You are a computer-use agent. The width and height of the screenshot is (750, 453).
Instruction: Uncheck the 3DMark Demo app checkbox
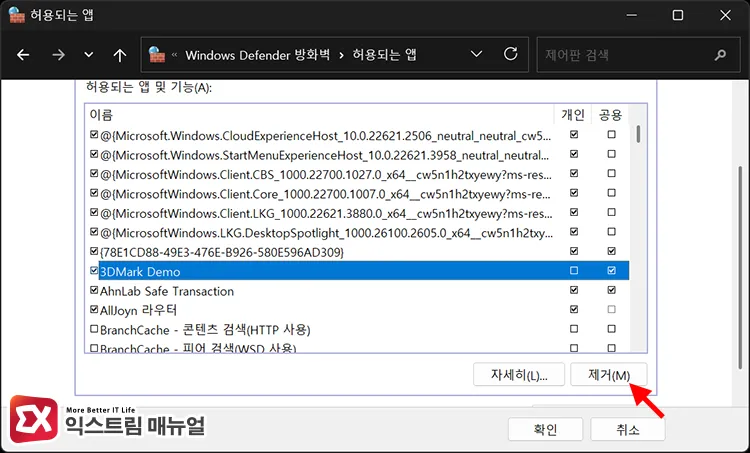click(x=94, y=271)
